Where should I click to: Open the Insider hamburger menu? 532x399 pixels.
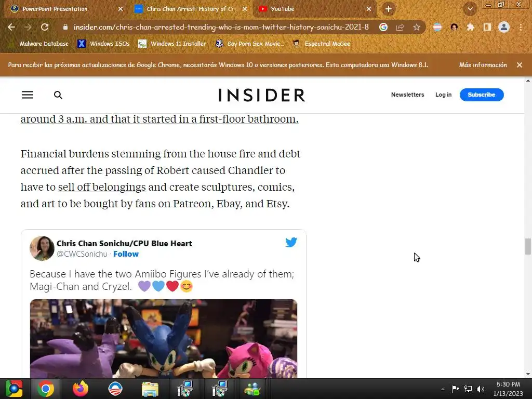coord(28,95)
